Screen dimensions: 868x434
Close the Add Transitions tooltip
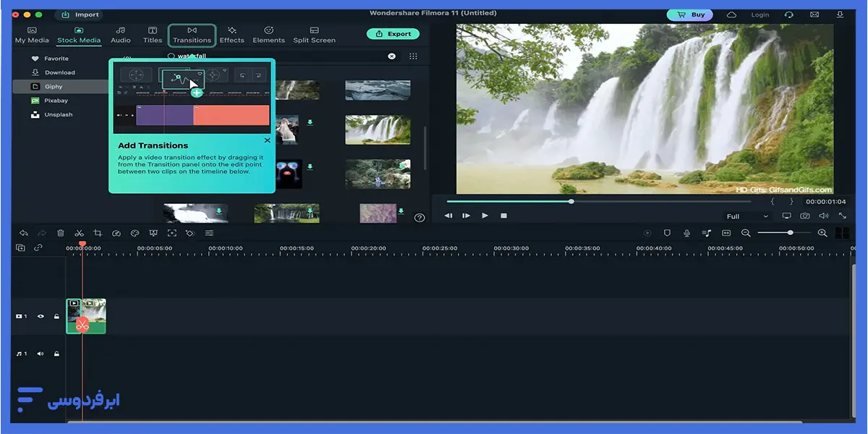point(267,140)
